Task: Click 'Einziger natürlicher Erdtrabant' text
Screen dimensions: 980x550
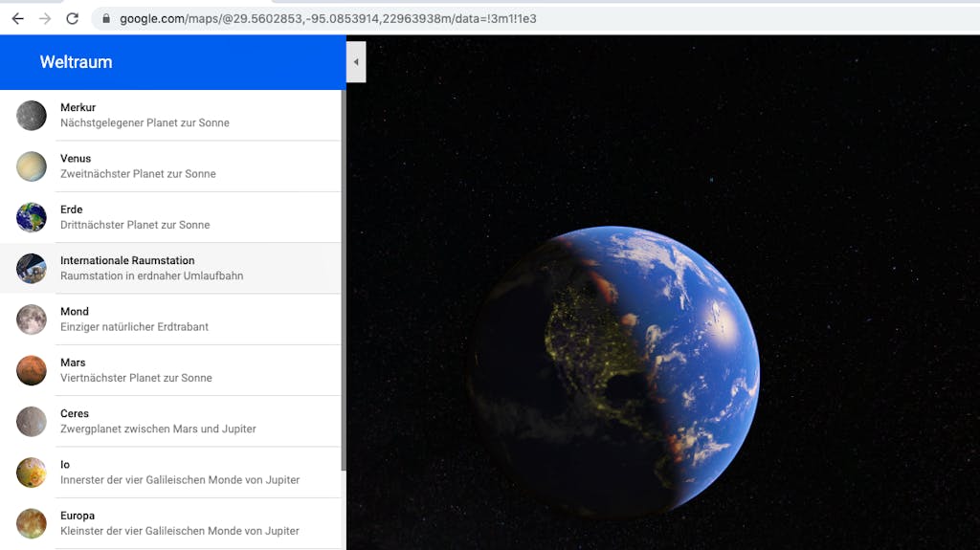Action: [134, 327]
